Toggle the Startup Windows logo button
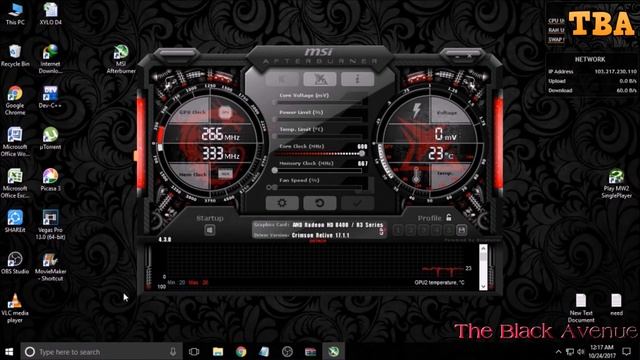This screenshot has height=360, width=640. coord(210,230)
